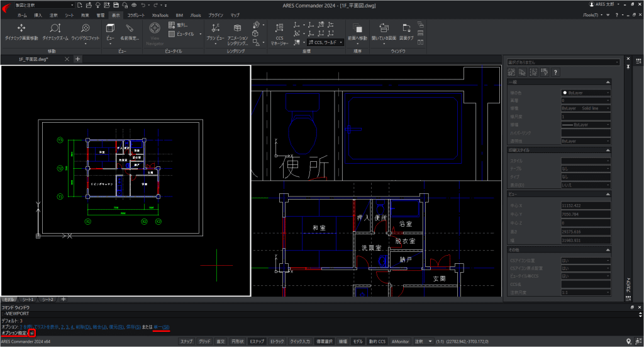
Task: Click the 前面へ移動 order icon
Action: 357,32
